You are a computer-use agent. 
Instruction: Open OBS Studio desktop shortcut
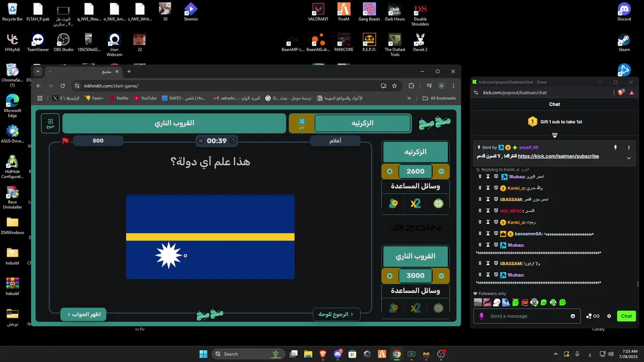(63, 43)
